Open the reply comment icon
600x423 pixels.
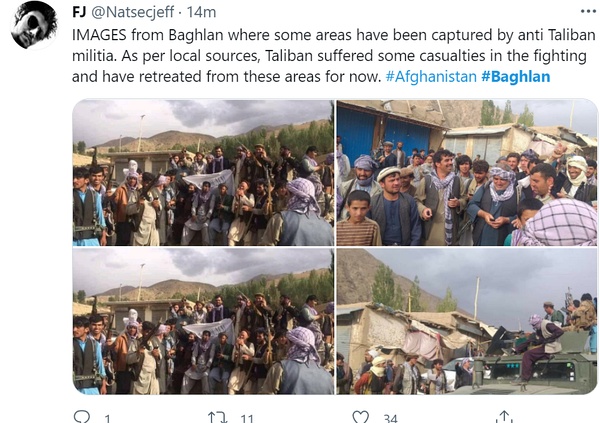coord(82,417)
